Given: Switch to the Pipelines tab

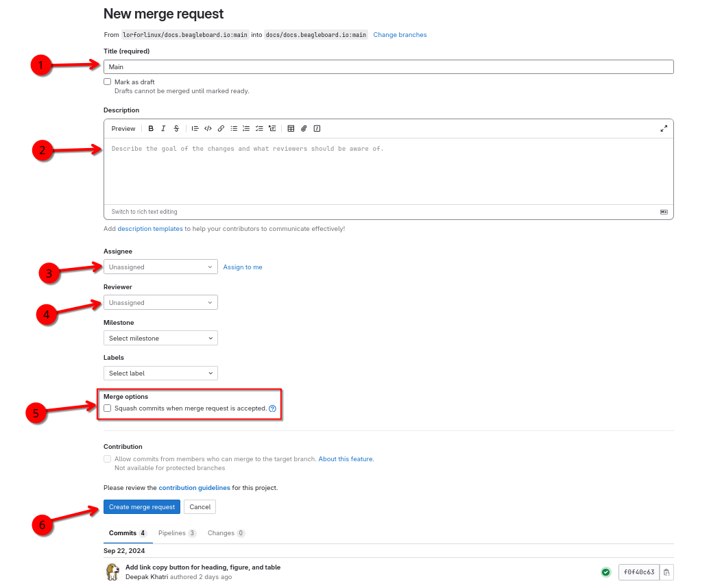Looking at the screenshot, I should 177,533.
